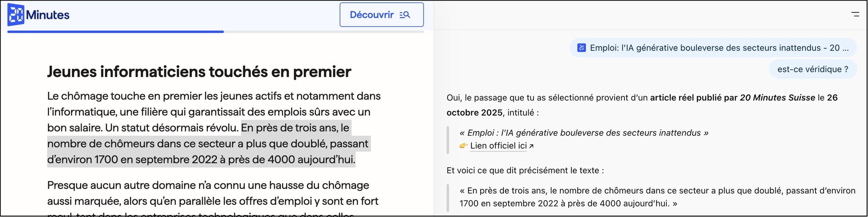Open the "Lien officiel ici" link
Image resolution: width=868 pixels, height=217 pixels.
click(x=498, y=146)
